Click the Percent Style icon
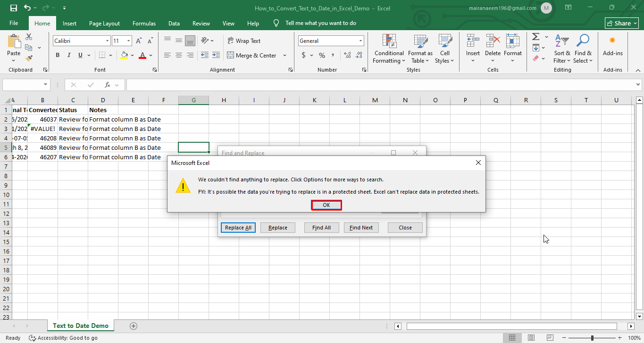Screen dimensions: 644x343 pos(322,55)
